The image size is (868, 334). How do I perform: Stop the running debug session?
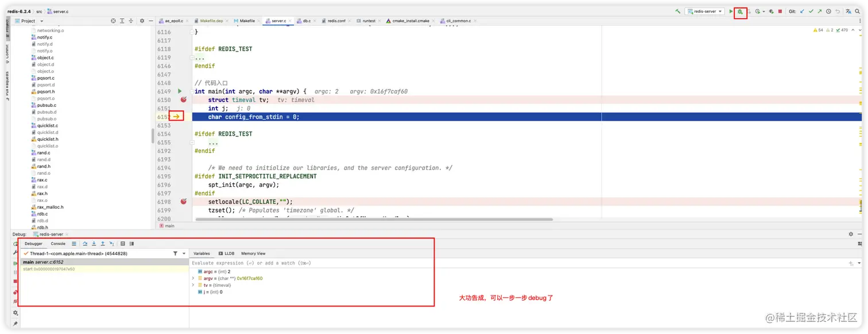click(x=780, y=11)
